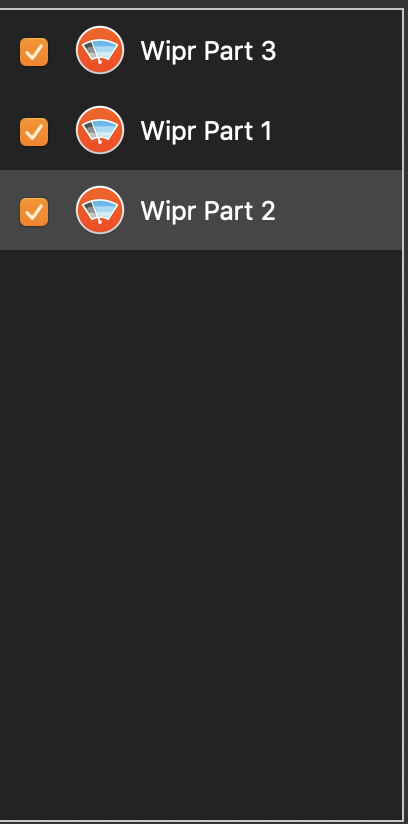
Task: Select the Wipr Part 3 list item text
Action: (208, 51)
